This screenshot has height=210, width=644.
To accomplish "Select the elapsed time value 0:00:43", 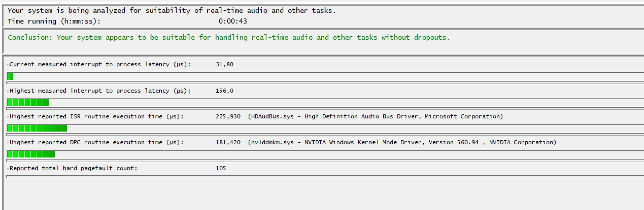I will 233,21.
